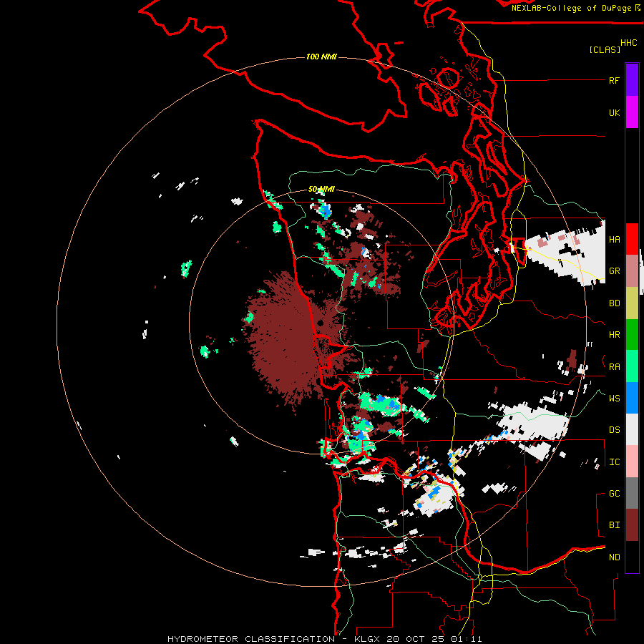This screenshot has height=644, width=644.
Task: Select the olive-yellow BD legend swatch
Action: [632, 303]
